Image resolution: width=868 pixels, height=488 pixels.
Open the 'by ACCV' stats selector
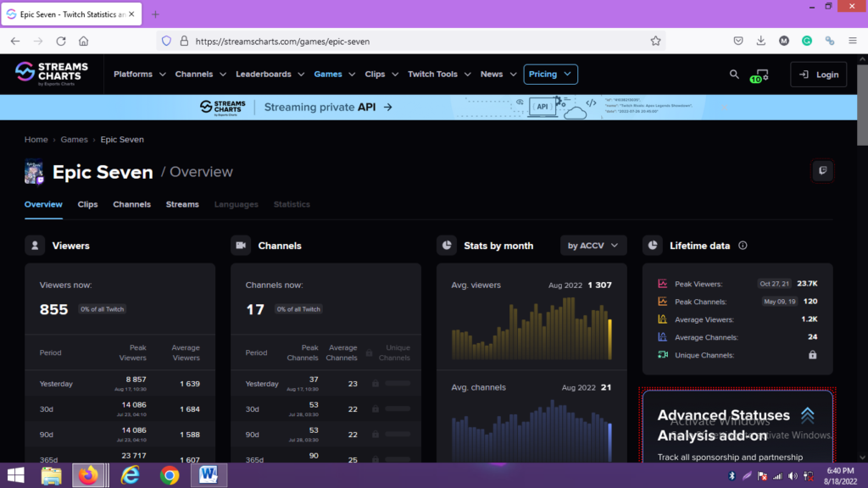(593, 246)
